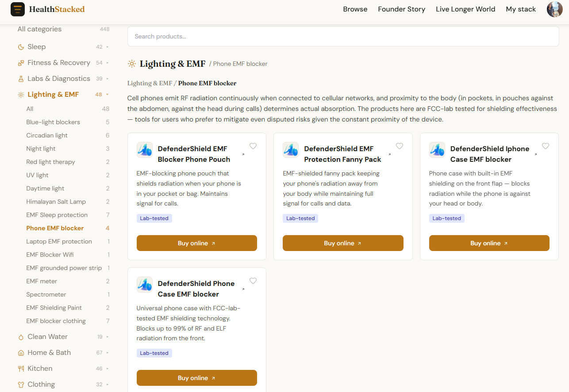Click the DefenderShield EMF Blocker Phone Pouch product image

click(145, 150)
